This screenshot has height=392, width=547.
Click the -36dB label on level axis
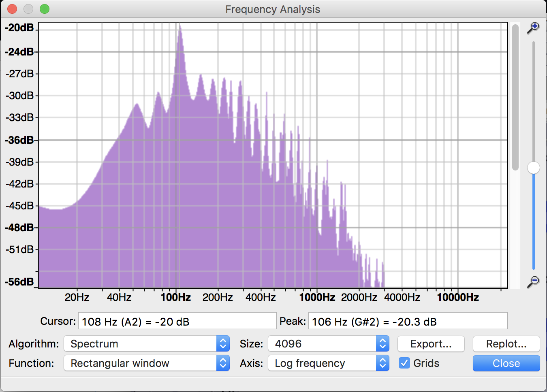click(x=19, y=140)
